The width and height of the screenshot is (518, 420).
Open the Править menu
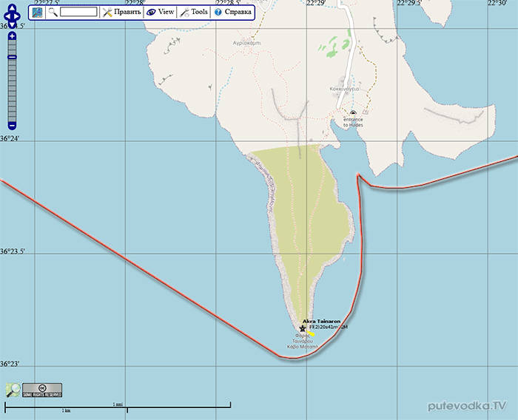(x=127, y=12)
